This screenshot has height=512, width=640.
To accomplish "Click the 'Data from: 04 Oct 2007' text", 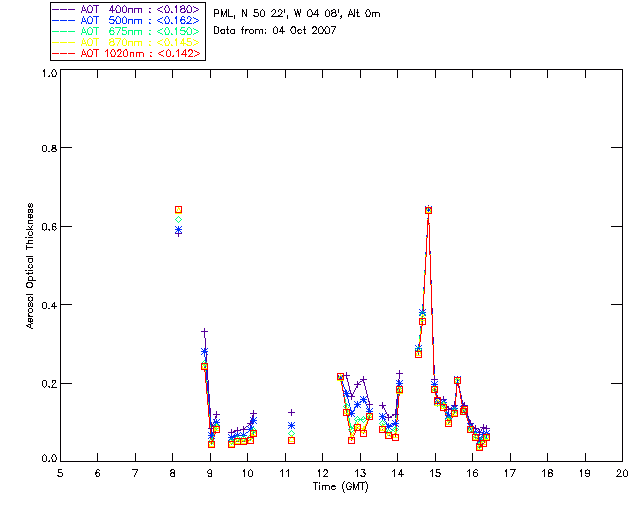I will pyautogui.click(x=275, y=30).
